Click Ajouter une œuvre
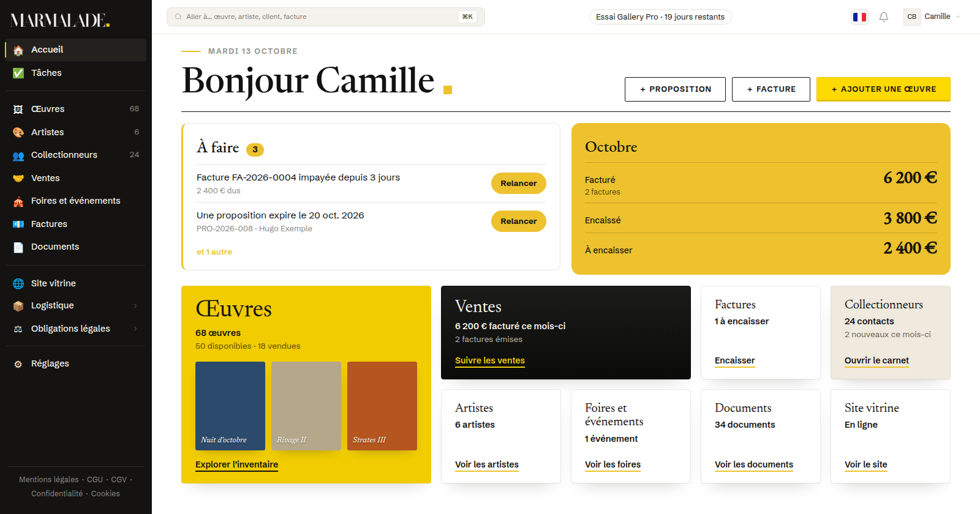Screen dimensions: 980x514 point(883,89)
